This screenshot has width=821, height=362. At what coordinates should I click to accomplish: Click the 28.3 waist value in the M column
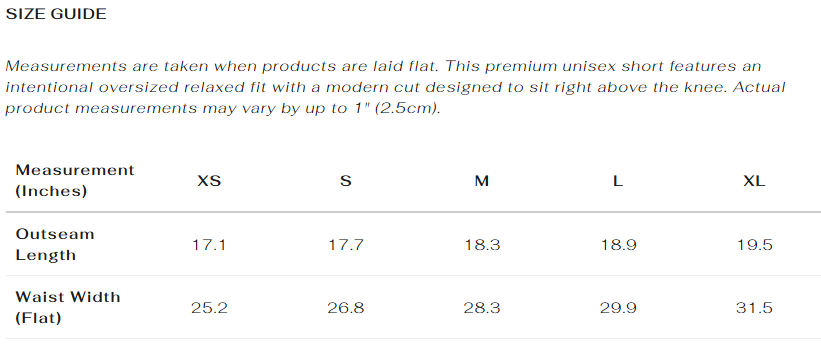tap(482, 308)
